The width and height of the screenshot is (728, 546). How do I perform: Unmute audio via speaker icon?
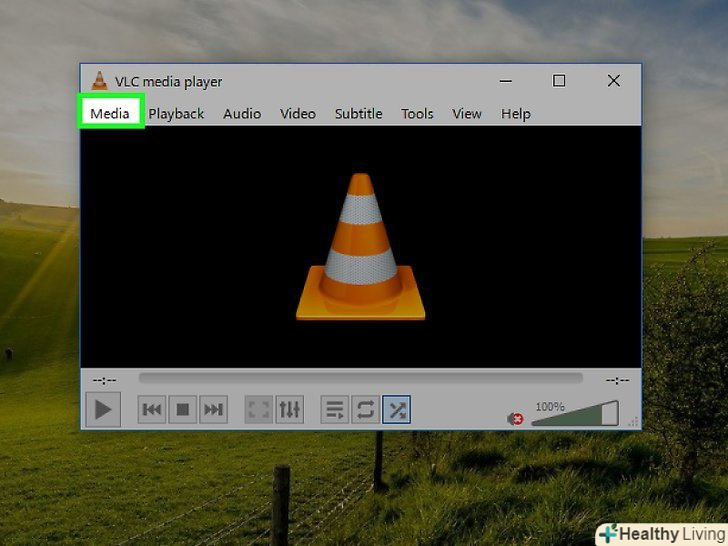(x=515, y=419)
